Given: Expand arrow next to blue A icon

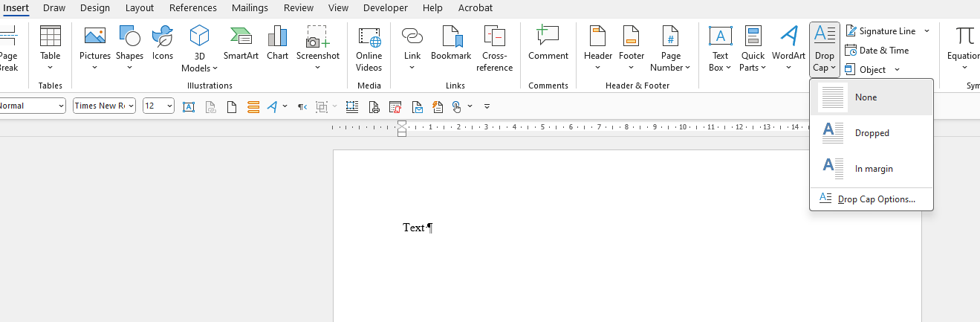Looking at the screenshot, I should click(x=285, y=106).
